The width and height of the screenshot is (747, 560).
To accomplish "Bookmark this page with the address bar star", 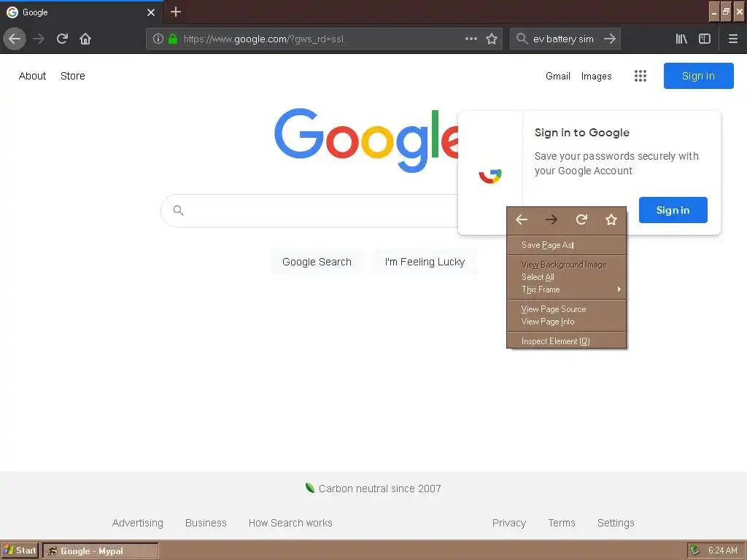I will point(492,39).
